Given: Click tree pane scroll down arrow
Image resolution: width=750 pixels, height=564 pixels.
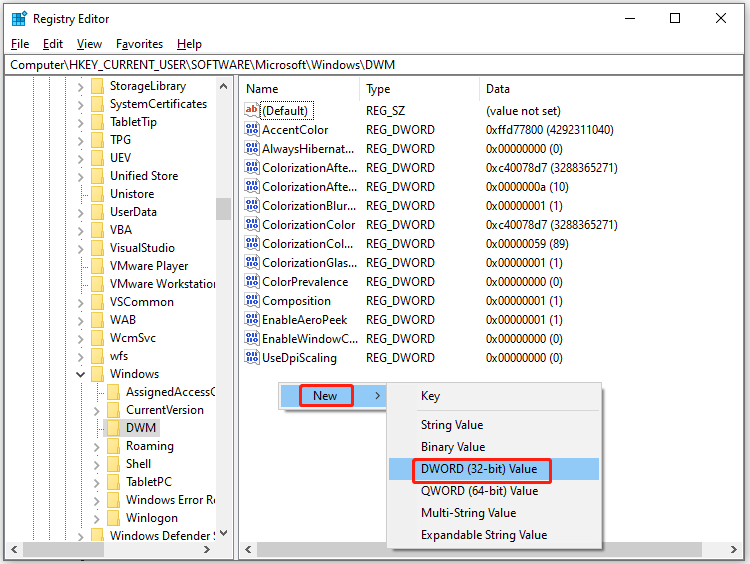Looking at the screenshot, I should point(223,533).
